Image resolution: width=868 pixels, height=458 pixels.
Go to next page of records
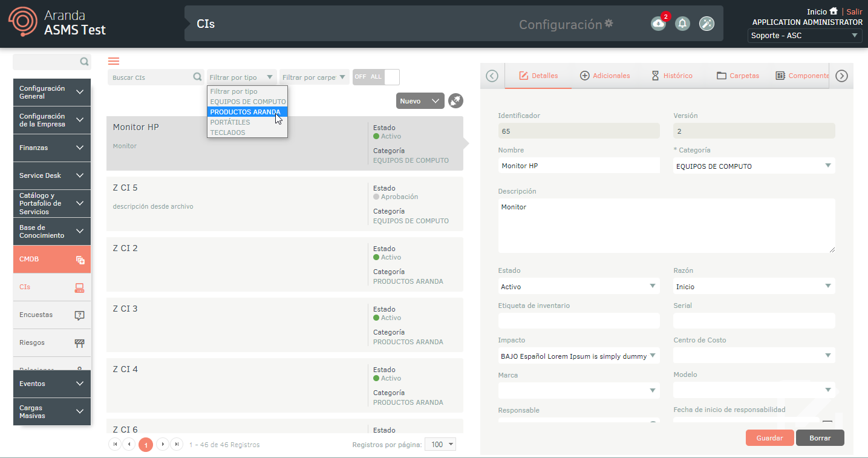point(162,444)
